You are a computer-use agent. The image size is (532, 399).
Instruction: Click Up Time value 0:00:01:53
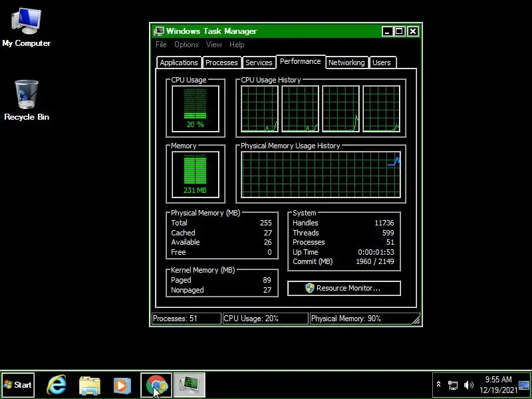(x=376, y=252)
